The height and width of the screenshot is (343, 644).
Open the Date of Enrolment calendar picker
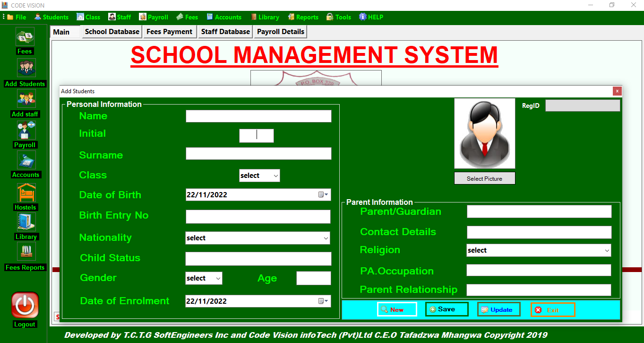(323, 301)
